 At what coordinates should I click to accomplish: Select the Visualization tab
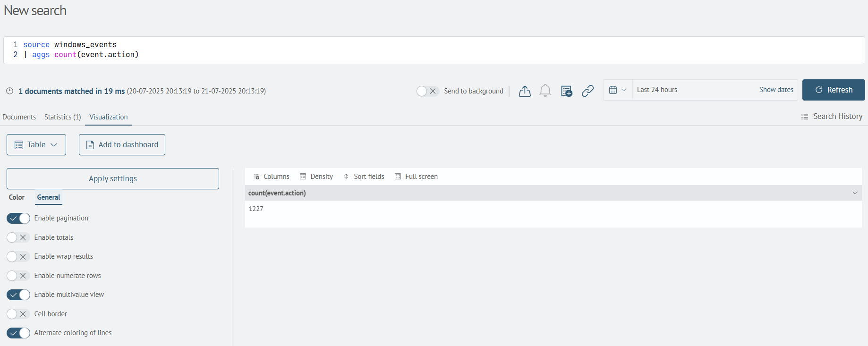109,117
